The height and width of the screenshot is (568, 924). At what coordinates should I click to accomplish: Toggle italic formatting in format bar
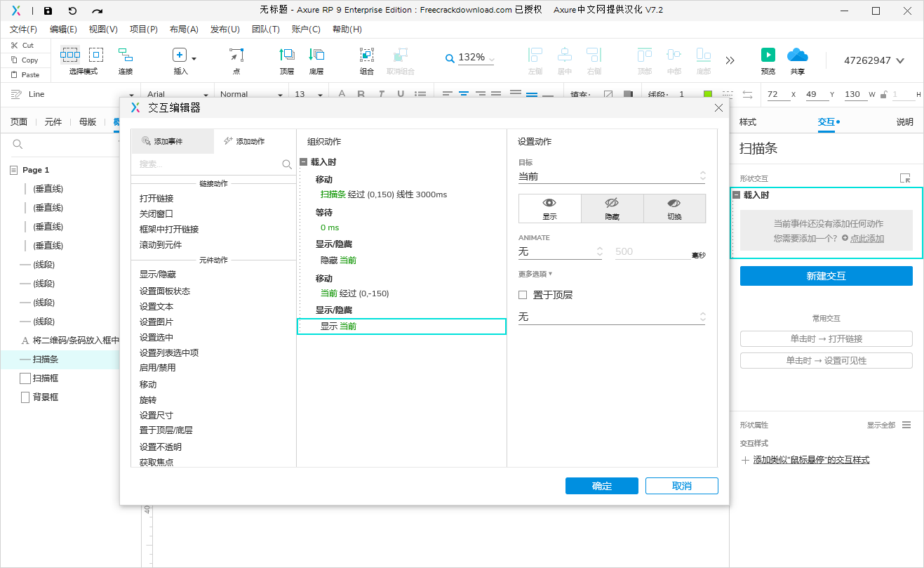point(381,94)
